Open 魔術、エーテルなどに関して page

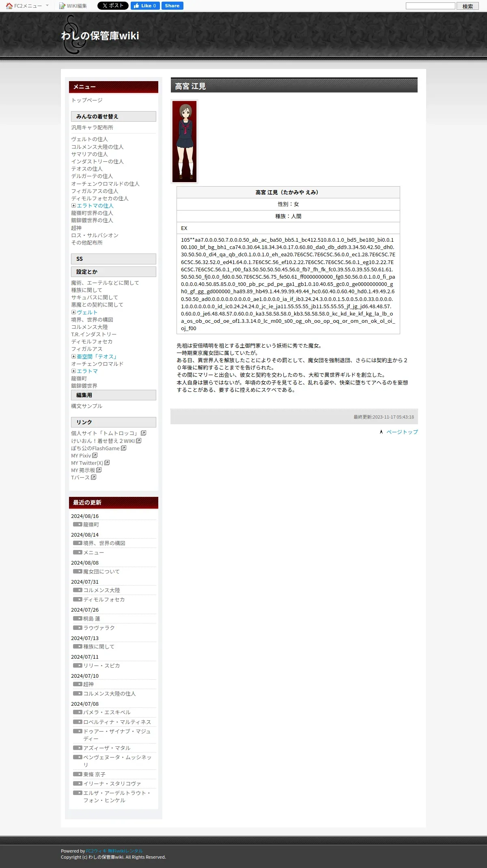pos(105,283)
